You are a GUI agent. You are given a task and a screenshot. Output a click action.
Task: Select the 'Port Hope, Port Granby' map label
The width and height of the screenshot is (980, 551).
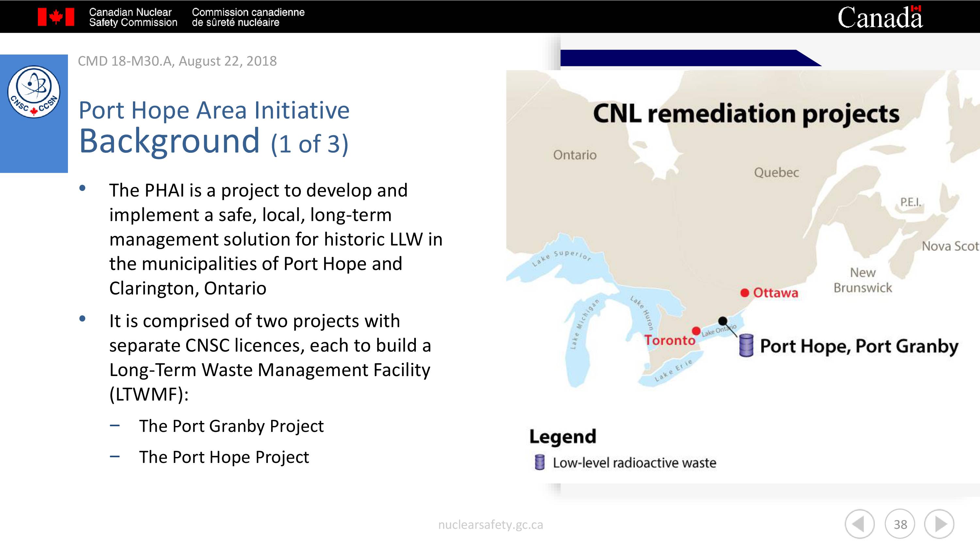coord(859,346)
